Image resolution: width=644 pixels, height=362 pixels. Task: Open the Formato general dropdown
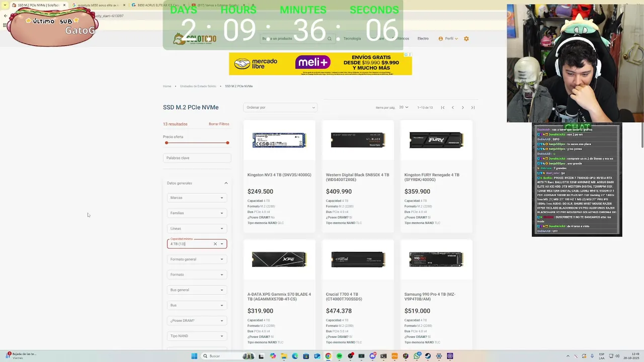click(x=197, y=259)
